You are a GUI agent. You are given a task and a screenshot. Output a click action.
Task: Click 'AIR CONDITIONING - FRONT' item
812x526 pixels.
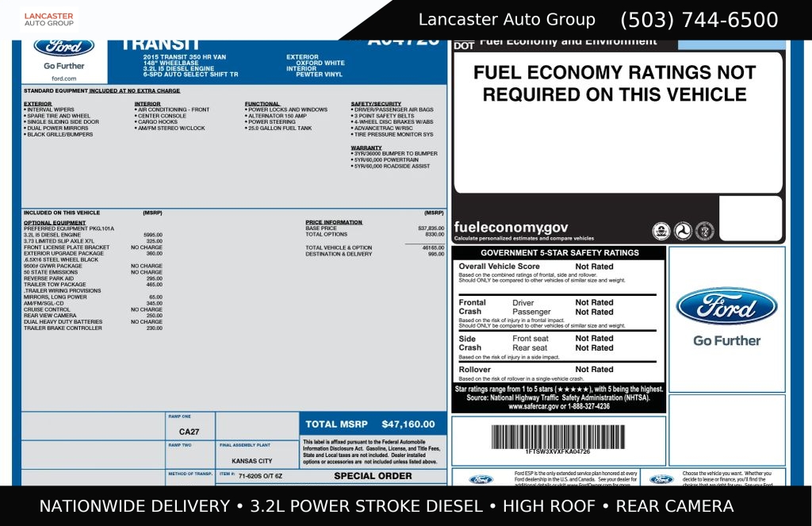tap(172, 109)
